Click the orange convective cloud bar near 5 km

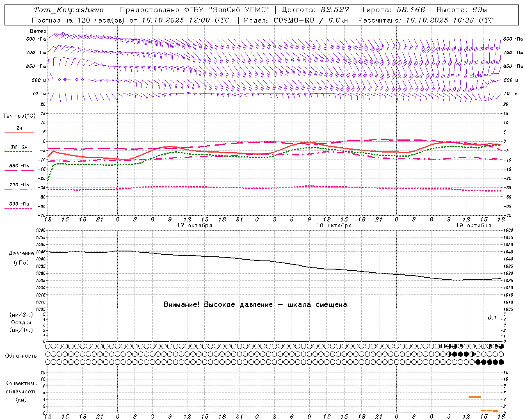(x=475, y=397)
